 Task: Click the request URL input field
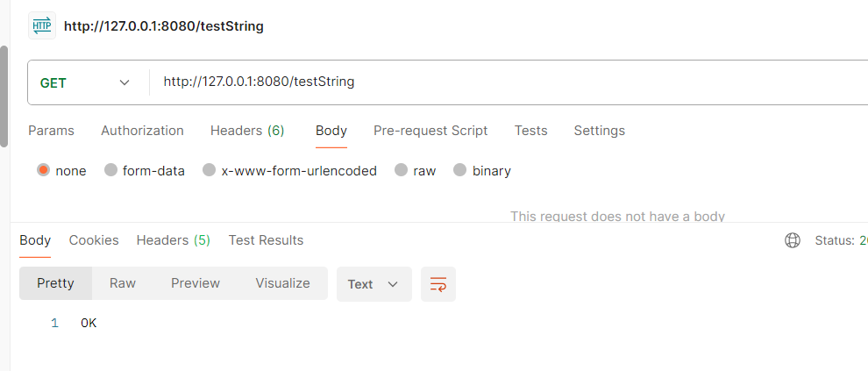click(x=509, y=82)
